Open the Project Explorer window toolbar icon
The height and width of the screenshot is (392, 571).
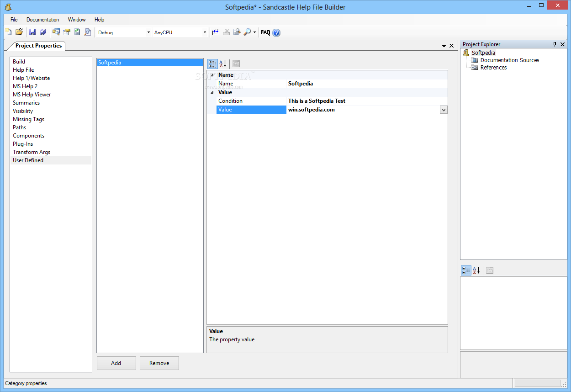tap(56, 32)
